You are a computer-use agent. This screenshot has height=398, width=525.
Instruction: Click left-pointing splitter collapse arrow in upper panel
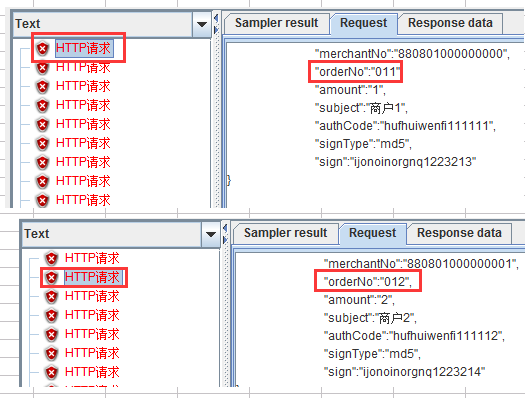(216, 18)
